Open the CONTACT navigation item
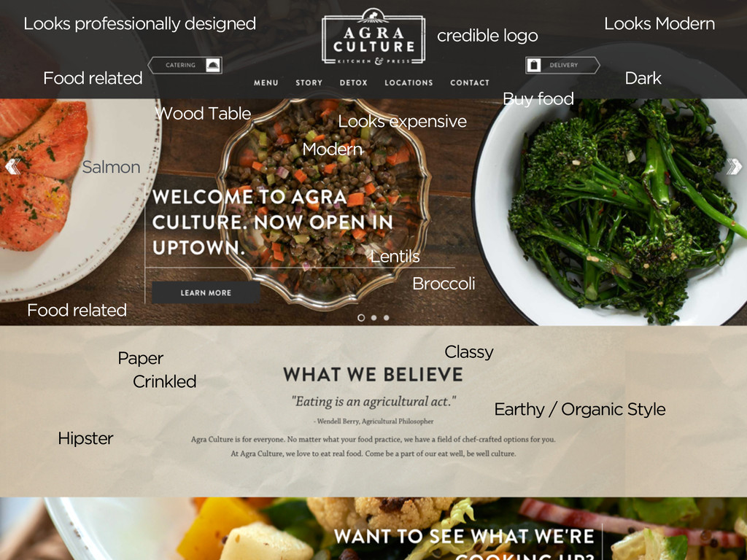The width and height of the screenshot is (747, 560). [x=470, y=83]
